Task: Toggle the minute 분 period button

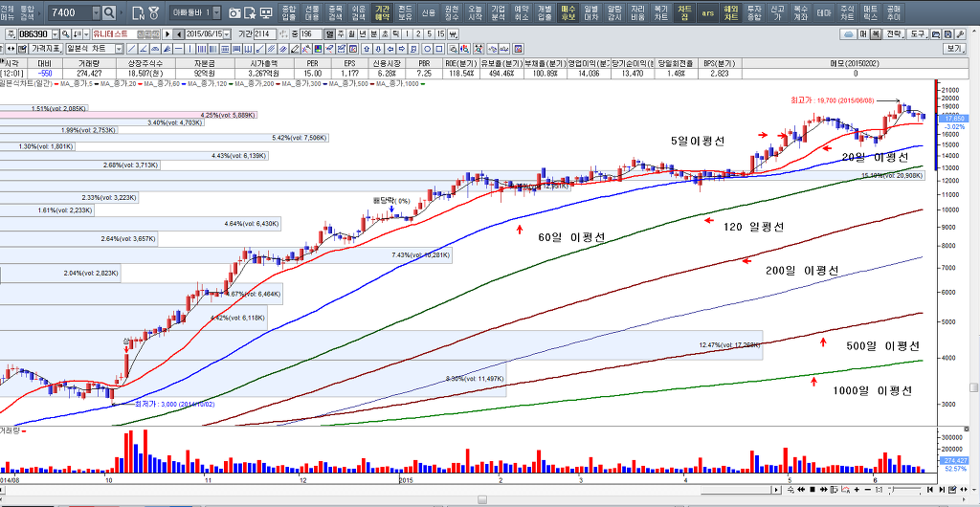Action: click(374, 34)
